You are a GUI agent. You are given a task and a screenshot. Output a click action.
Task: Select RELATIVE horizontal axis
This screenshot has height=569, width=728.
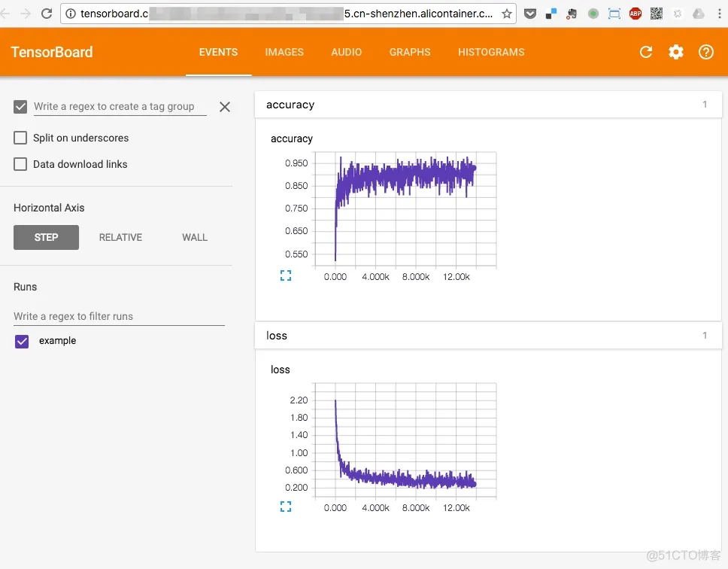click(x=120, y=237)
